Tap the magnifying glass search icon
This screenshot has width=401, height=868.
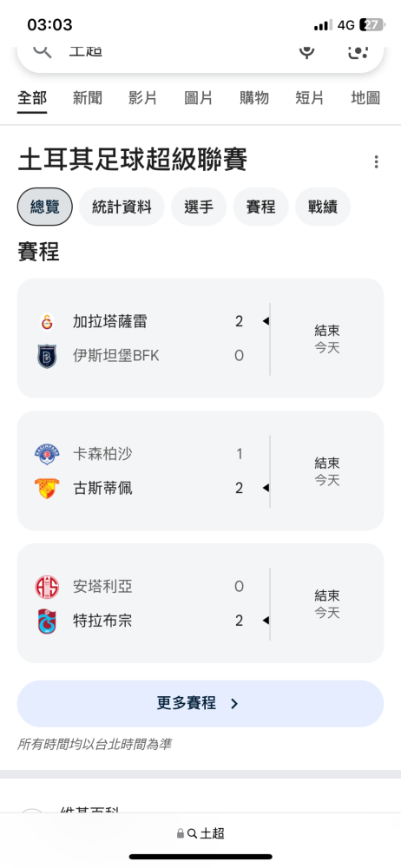43,50
